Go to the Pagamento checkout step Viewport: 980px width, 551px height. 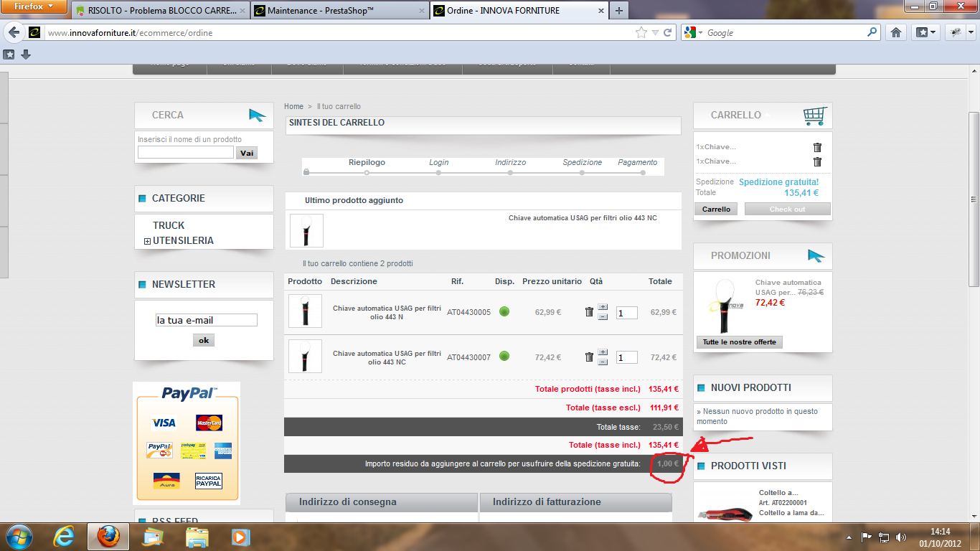point(638,163)
